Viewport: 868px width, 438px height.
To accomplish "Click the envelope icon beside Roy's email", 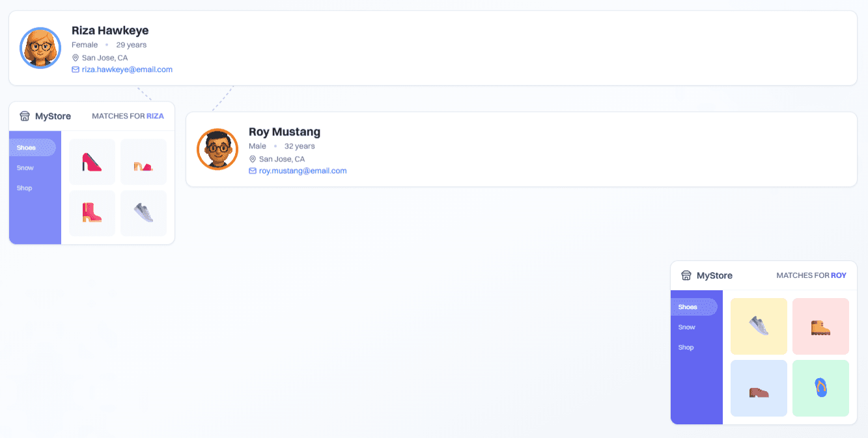I will pyautogui.click(x=253, y=171).
